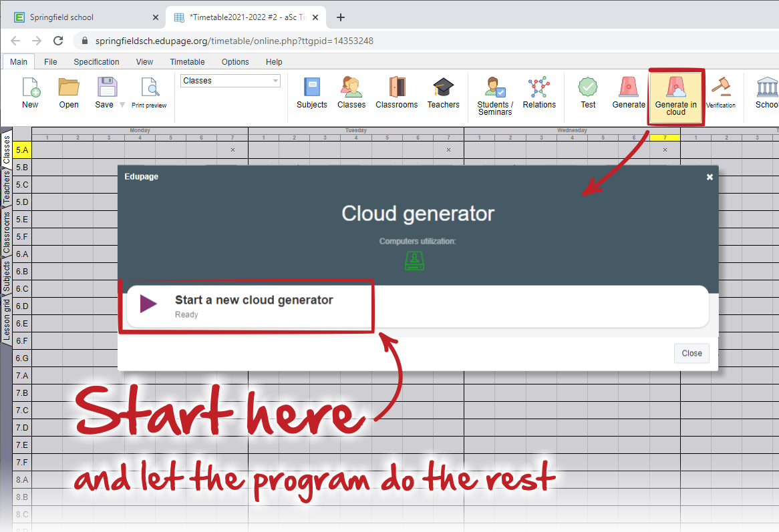
Task: Start a new cloud generator
Action: point(246,306)
